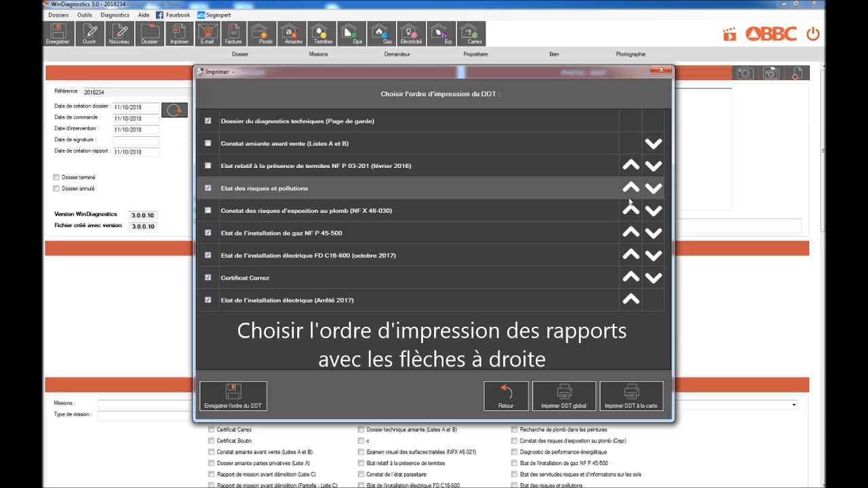The width and height of the screenshot is (868, 488).
Task: Check Constat des risques d'exposition au plomb (NF X 46-030)
Action: click(208, 210)
